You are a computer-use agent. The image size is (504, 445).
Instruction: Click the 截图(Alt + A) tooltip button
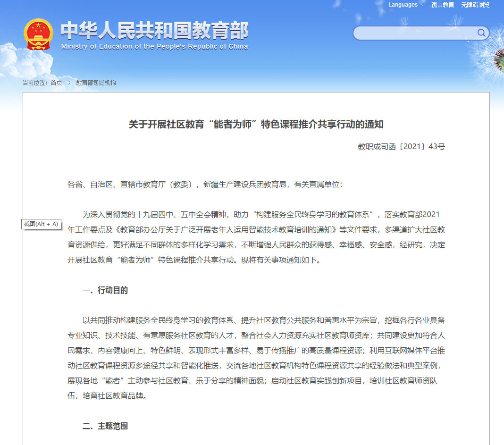click(41, 224)
